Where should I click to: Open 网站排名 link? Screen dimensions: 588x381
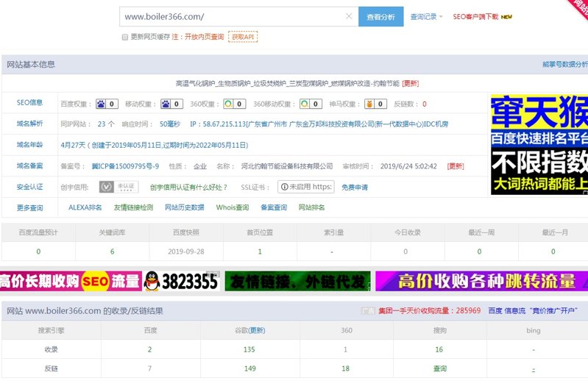311,207
